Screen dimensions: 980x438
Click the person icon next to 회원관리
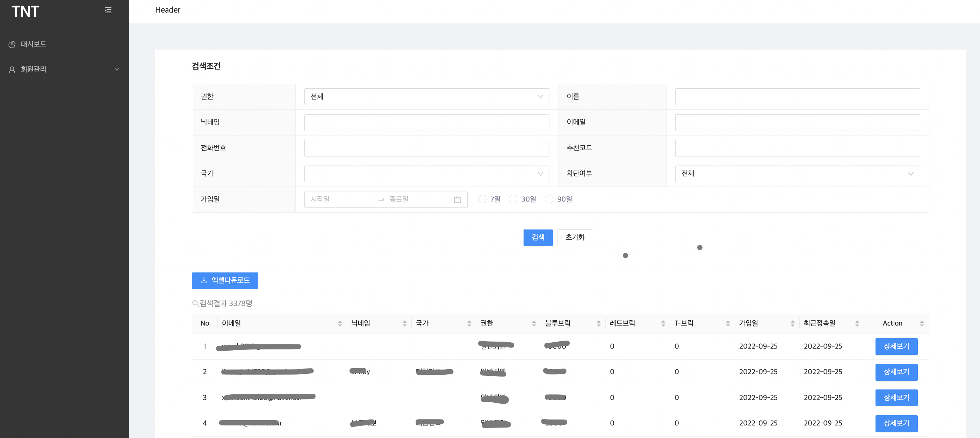pyautogui.click(x=12, y=69)
